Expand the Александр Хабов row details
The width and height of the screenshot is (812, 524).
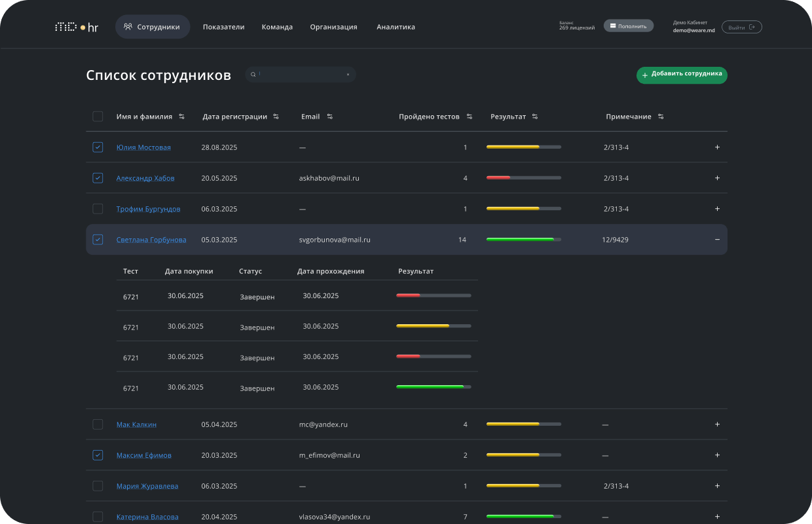[x=717, y=178]
